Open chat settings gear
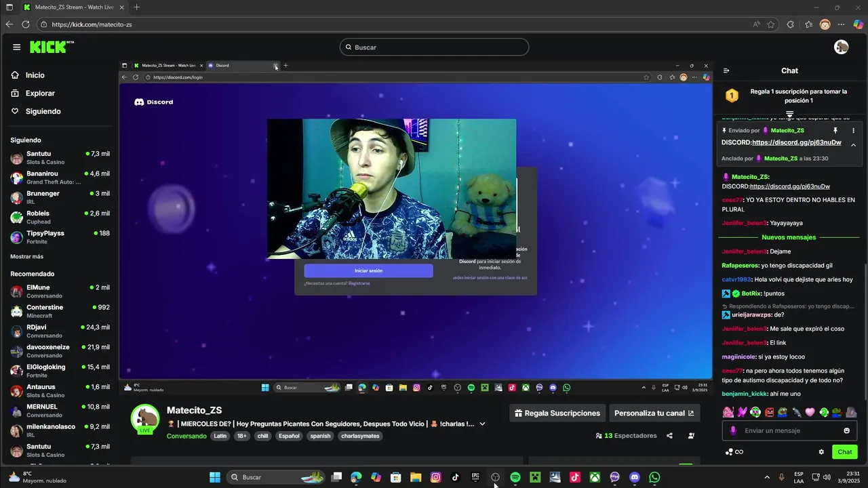The image size is (868, 488). click(821, 452)
